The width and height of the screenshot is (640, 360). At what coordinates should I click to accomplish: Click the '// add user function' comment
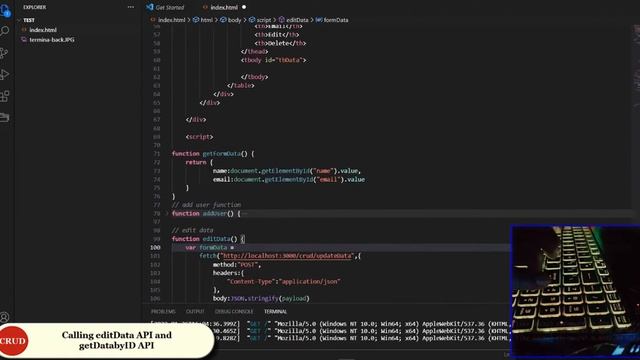[206, 205]
